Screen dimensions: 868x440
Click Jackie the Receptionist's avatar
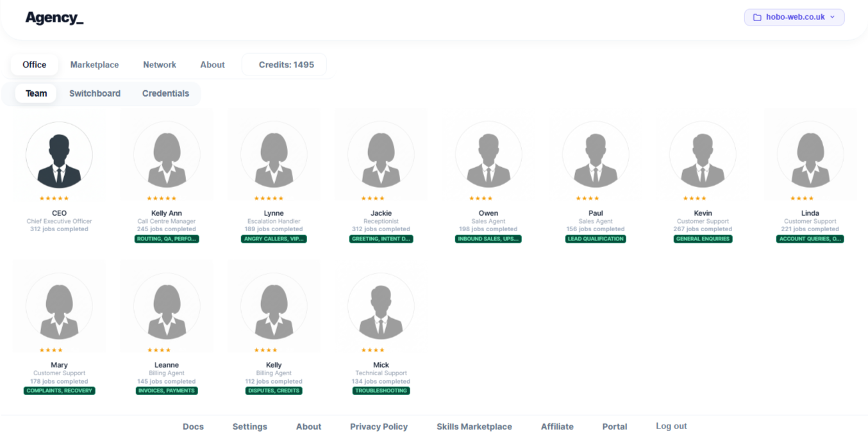381,156
